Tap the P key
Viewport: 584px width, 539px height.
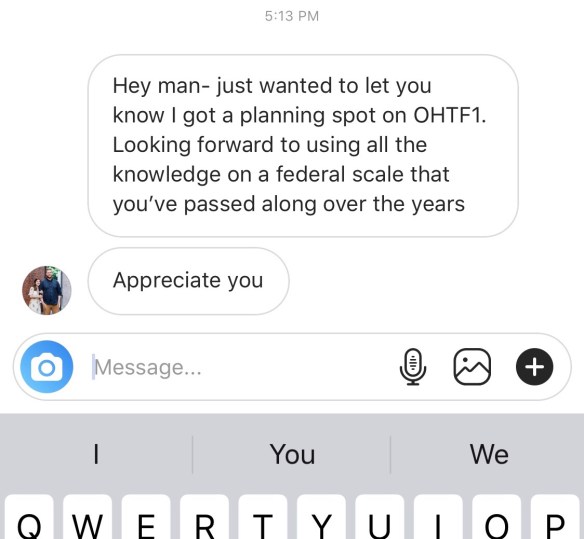pyautogui.click(x=555, y=517)
